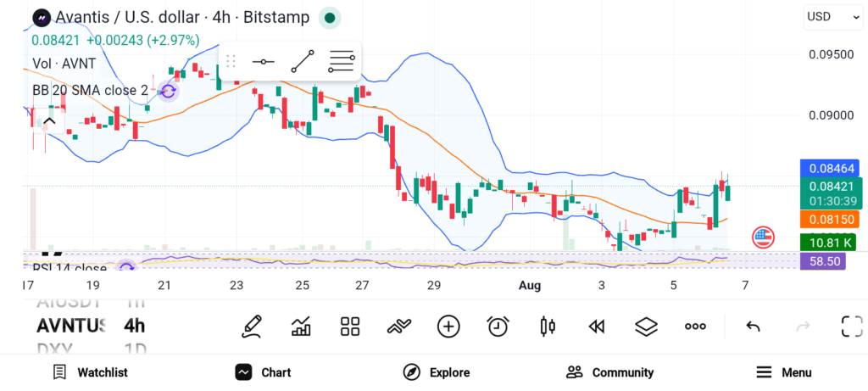868x391 pixels.
Task: Redo with the forward arrow icon
Action: pyautogui.click(x=803, y=327)
